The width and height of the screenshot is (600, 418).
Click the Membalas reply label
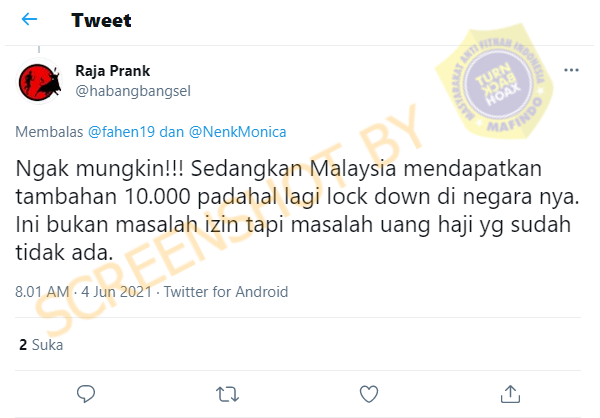point(49,132)
